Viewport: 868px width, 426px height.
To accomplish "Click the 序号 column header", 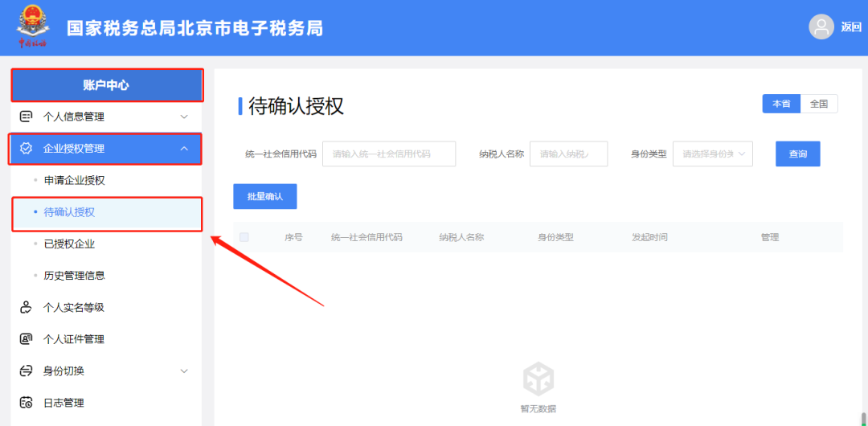I will tap(293, 238).
